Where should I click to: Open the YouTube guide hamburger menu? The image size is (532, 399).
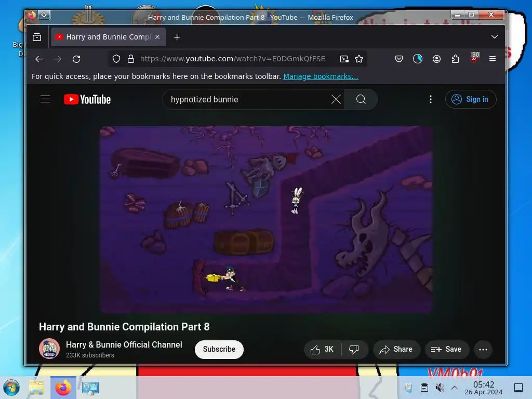(x=45, y=99)
